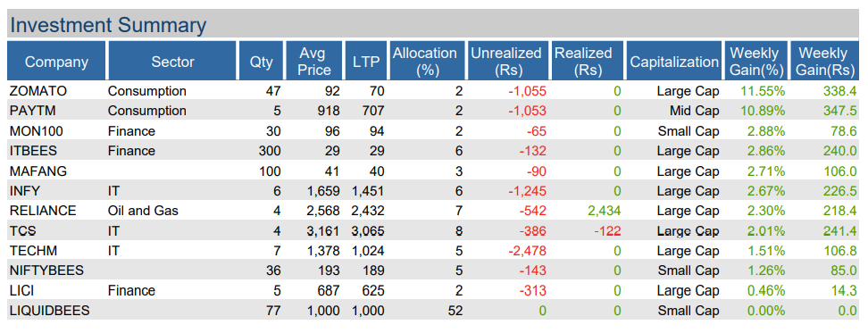The width and height of the screenshot is (868, 333).
Task: Select the Weekly Gain(Rs) column header
Action: click(x=824, y=61)
